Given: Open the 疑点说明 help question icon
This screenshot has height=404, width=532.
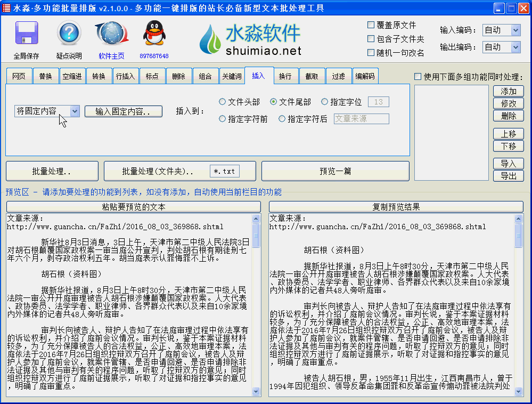Looking at the screenshot, I should (x=69, y=35).
